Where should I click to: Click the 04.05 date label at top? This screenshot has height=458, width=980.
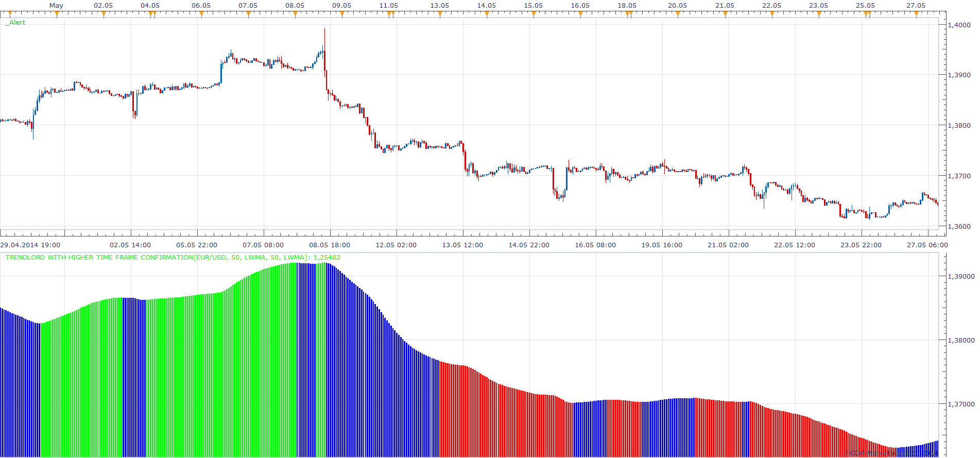click(x=150, y=6)
